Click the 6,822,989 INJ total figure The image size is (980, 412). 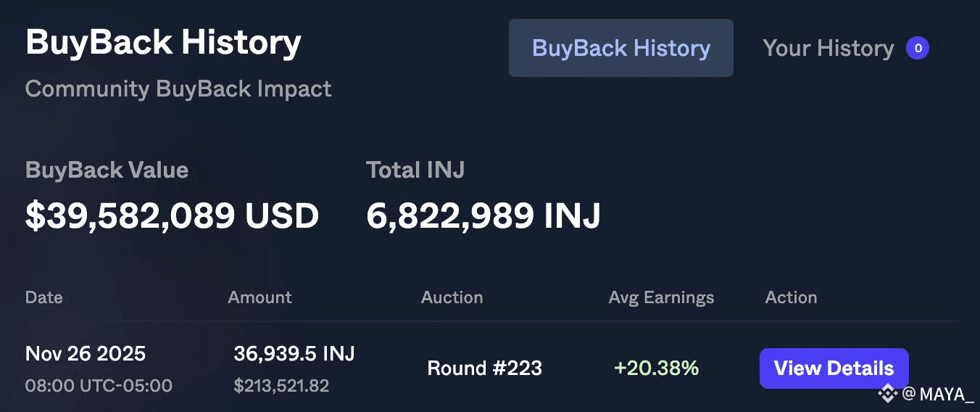483,215
